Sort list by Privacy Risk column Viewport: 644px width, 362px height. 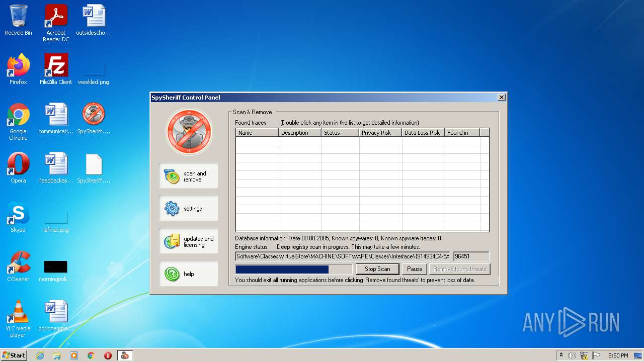coord(380,133)
